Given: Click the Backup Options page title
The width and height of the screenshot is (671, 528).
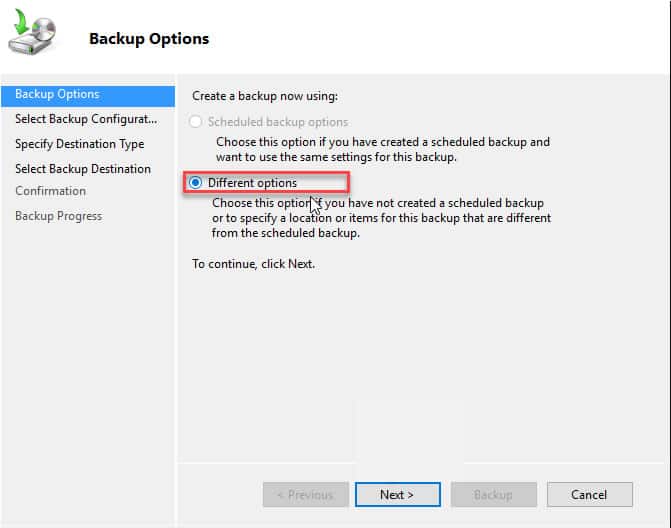Looking at the screenshot, I should 149,39.
